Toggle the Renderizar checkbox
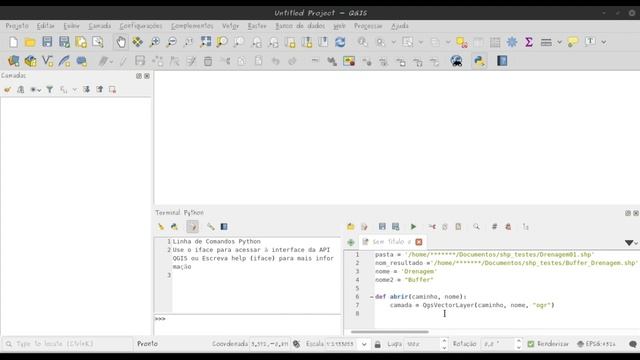This screenshot has height=360, width=640. [531, 344]
